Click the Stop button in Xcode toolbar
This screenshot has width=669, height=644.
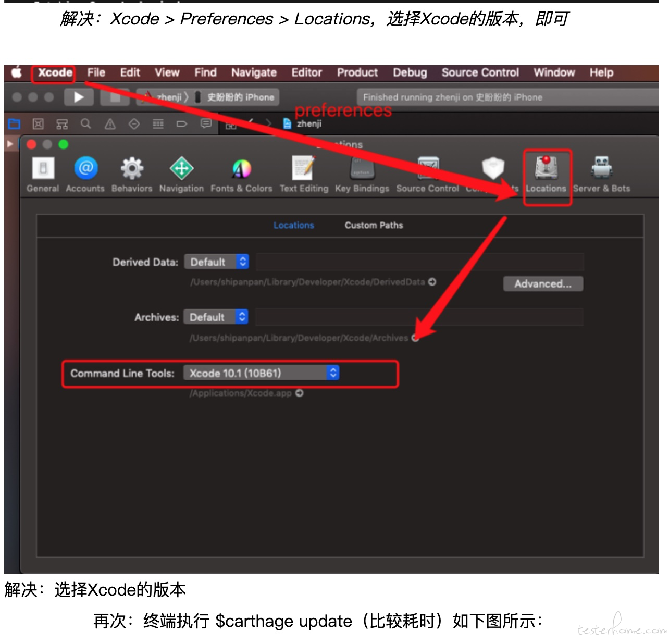[115, 97]
